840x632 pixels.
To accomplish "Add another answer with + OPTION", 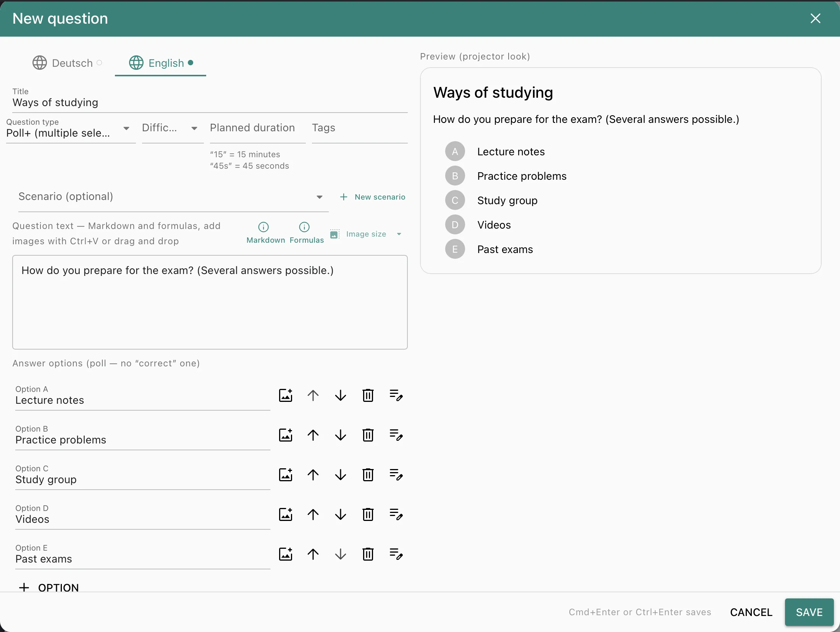I will tap(49, 588).
